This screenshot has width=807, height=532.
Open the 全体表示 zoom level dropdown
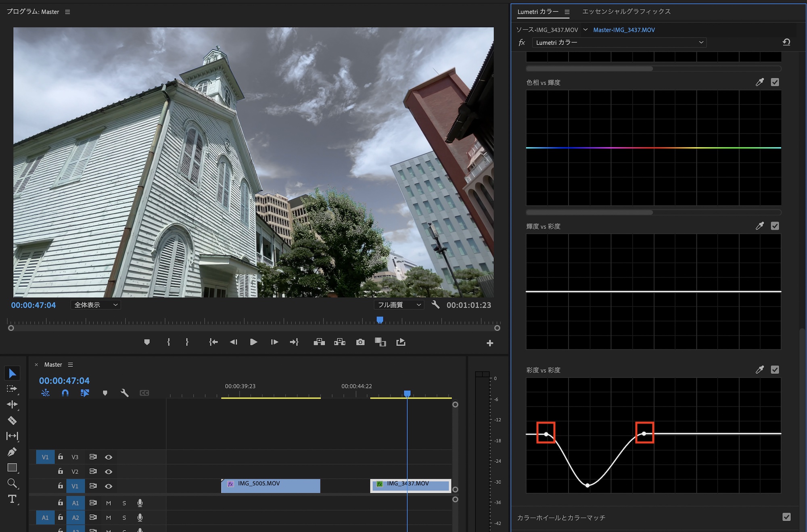coord(95,305)
